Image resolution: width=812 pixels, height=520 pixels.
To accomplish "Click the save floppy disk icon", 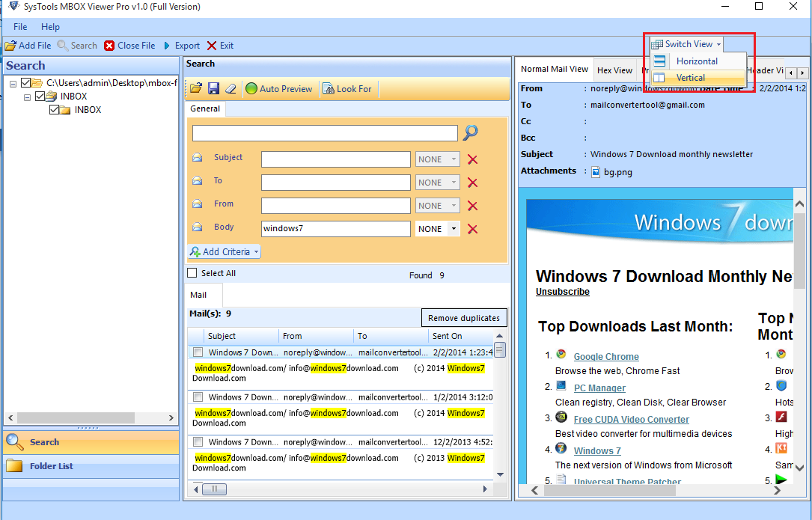I will pos(213,88).
